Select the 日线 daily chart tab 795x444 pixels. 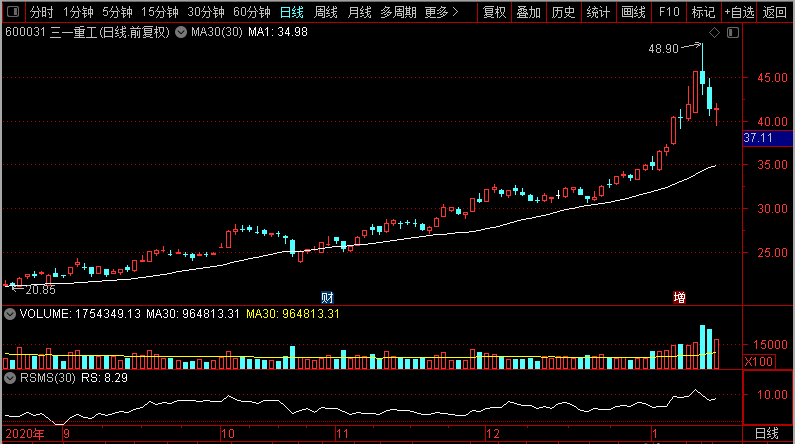click(x=292, y=12)
